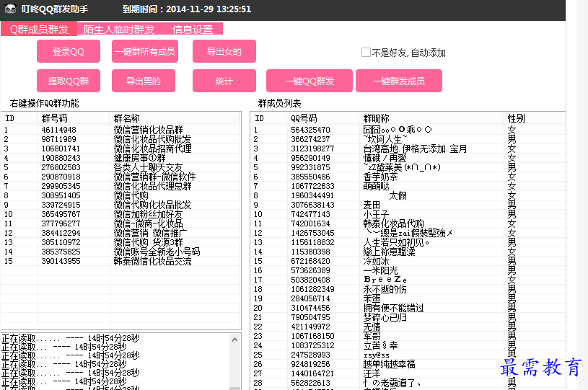The height and width of the screenshot is (390, 588).
Task: Select member 小王子
Action: 376,214
